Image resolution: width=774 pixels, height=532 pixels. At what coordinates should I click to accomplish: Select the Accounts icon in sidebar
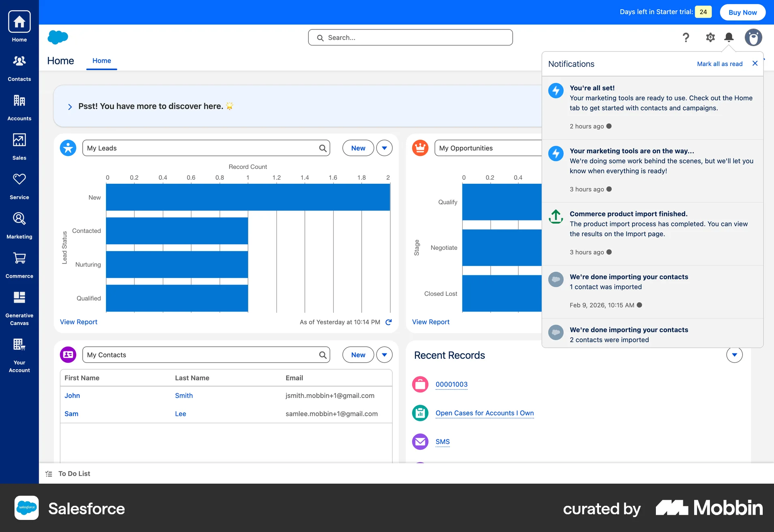pos(19,106)
